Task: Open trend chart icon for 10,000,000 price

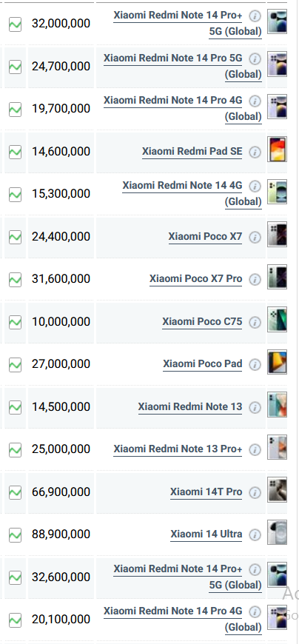Action: (x=16, y=322)
